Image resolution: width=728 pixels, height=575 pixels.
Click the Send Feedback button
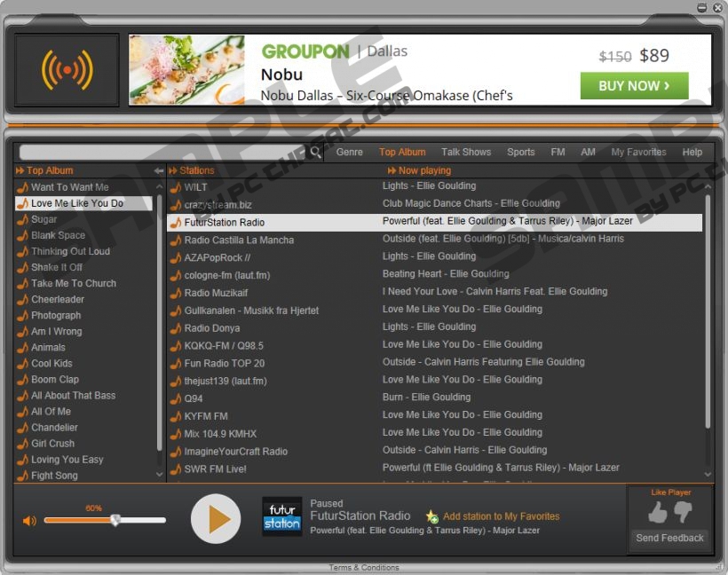(669, 538)
